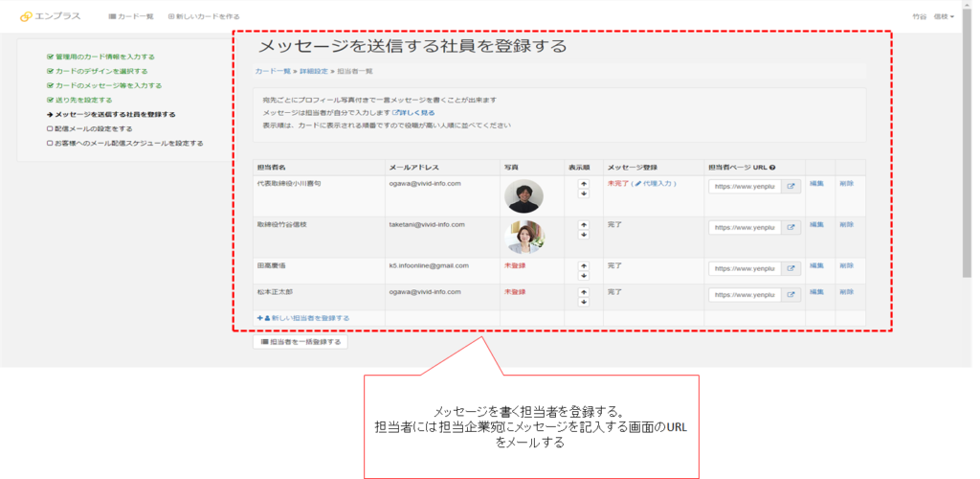Open the 竹谷 user dropdown menu
Screen dimensions: 980x479
pos(934,17)
